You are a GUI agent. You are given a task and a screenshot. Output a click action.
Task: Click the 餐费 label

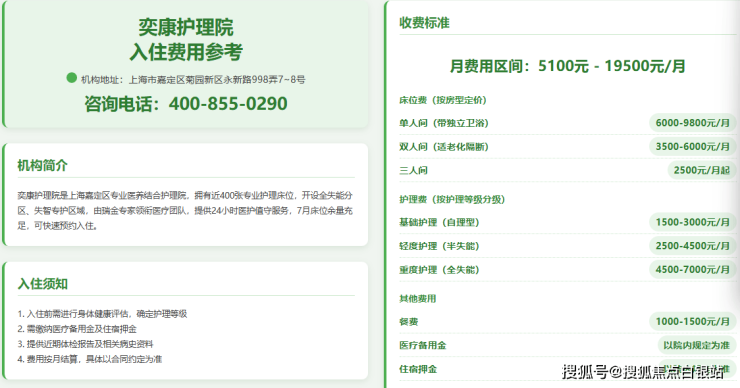click(x=409, y=321)
